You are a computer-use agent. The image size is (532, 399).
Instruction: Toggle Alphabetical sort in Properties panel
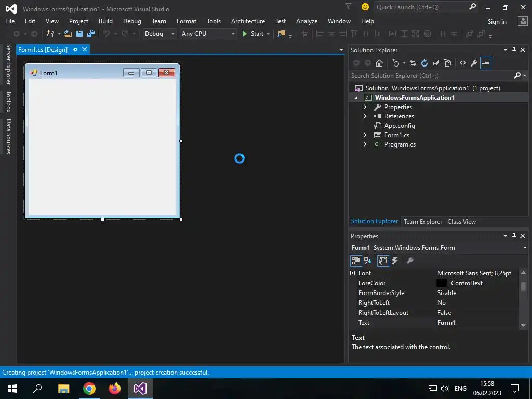[368, 261]
